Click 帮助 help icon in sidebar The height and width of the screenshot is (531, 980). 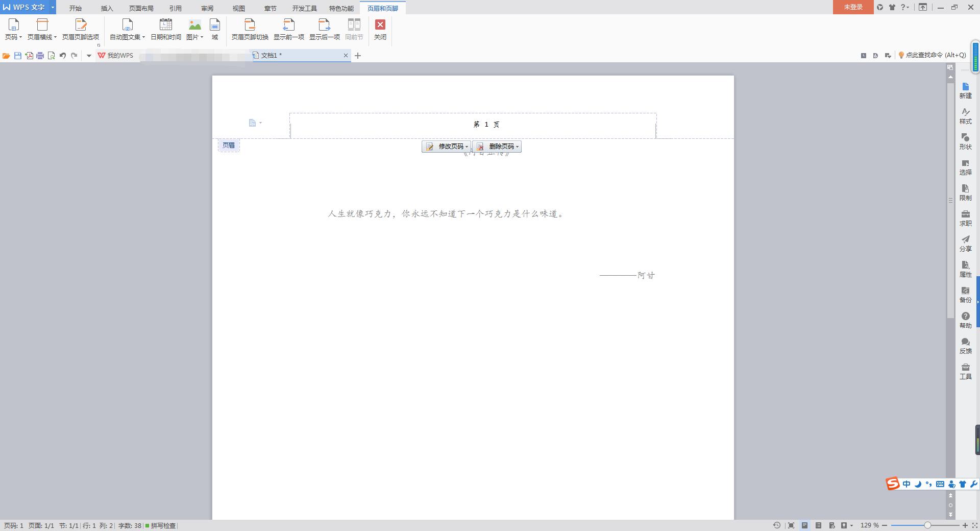click(x=965, y=320)
